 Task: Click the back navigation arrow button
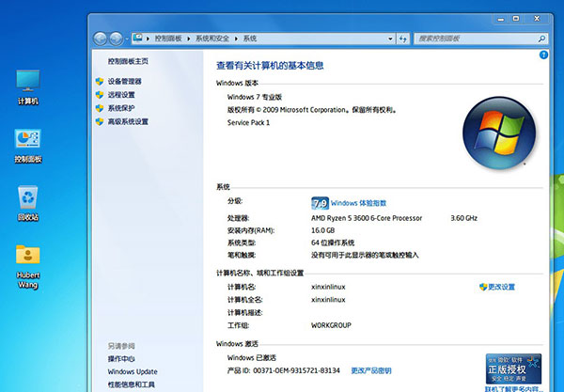[102, 39]
